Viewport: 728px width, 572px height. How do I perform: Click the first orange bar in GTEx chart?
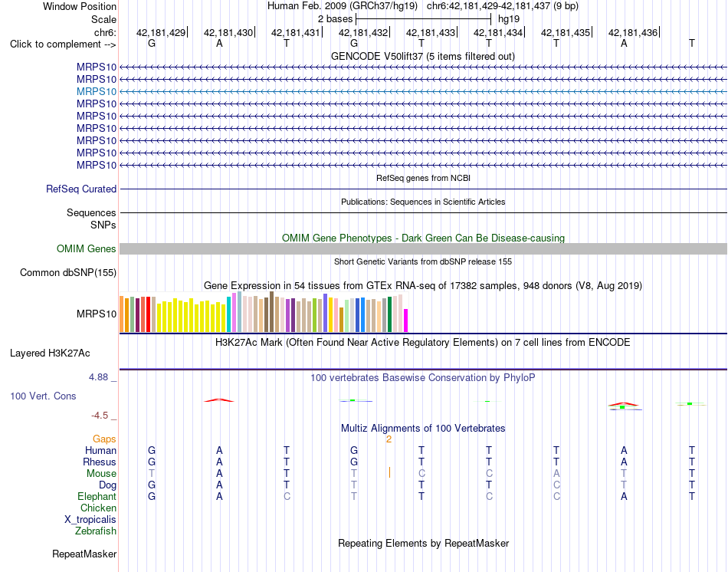click(x=122, y=314)
